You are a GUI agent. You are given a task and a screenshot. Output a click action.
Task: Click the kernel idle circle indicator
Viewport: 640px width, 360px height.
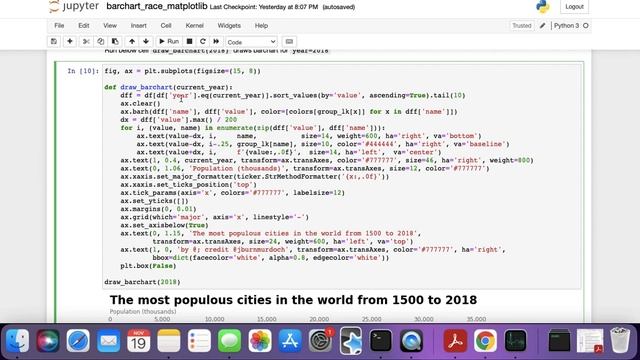click(586, 26)
